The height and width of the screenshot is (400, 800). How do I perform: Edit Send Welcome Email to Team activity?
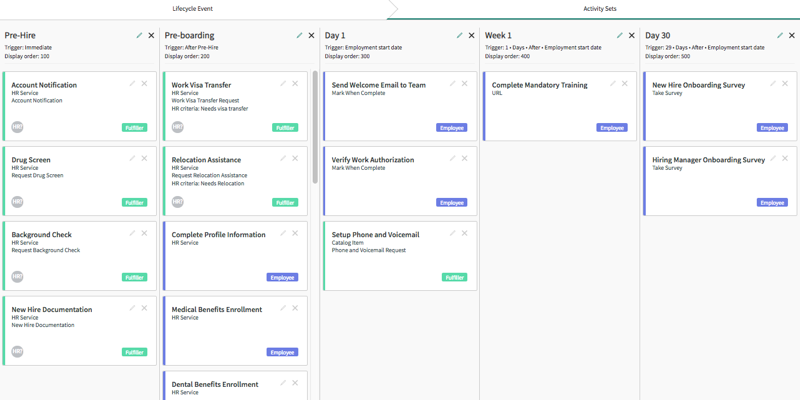click(453, 84)
